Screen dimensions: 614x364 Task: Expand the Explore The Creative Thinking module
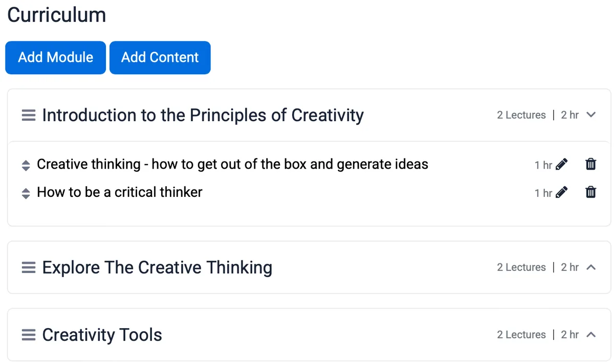tap(591, 267)
